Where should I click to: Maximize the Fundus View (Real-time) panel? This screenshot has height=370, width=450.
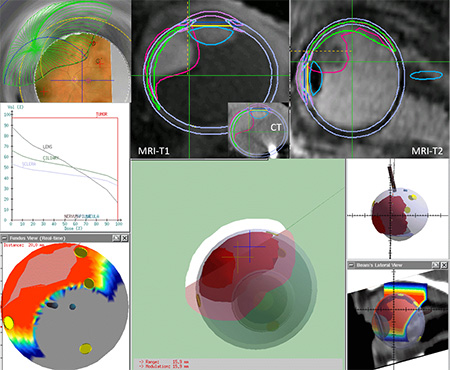tap(116, 238)
